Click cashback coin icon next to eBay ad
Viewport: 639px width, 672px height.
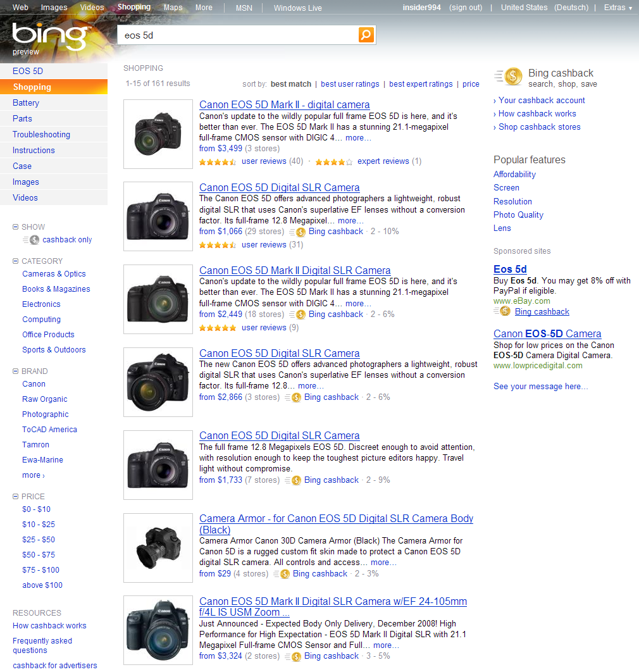pos(504,311)
